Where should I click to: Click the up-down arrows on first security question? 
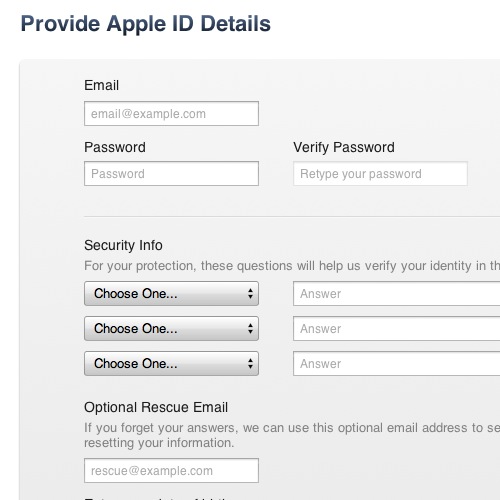[x=250, y=294]
